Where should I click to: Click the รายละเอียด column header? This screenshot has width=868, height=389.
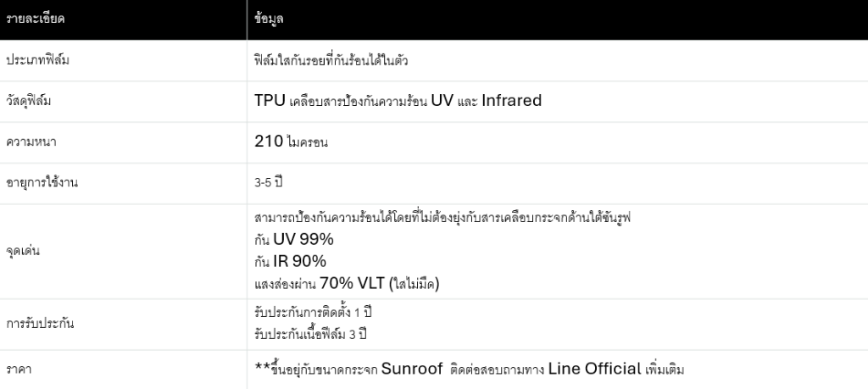tap(36, 19)
